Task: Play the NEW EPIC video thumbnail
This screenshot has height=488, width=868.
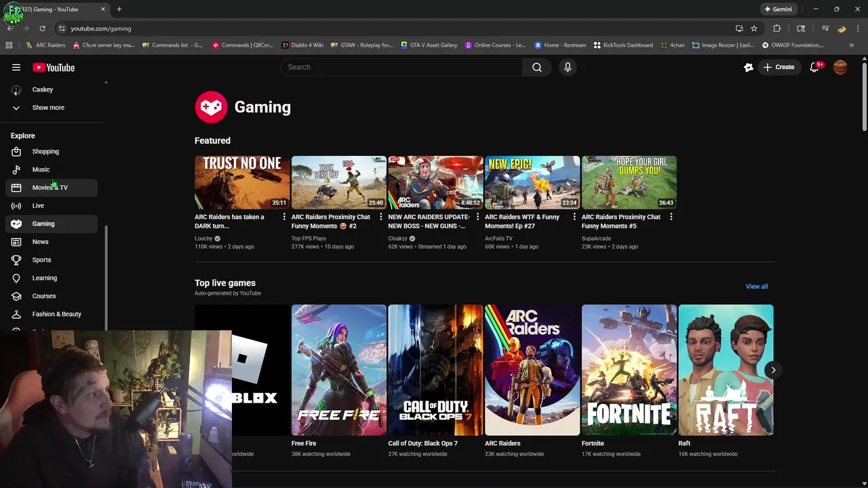Action: click(532, 182)
